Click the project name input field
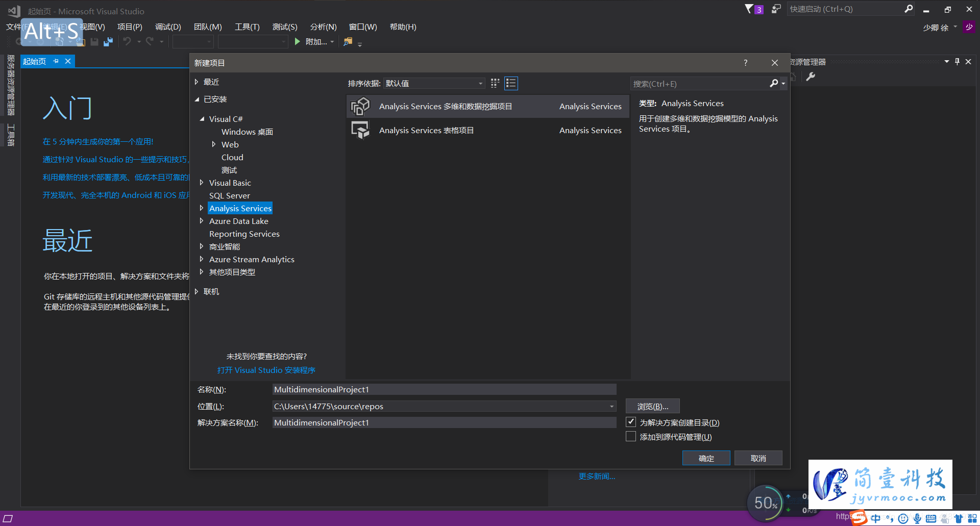Viewport: 980px width, 526px height. tap(444, 389)
